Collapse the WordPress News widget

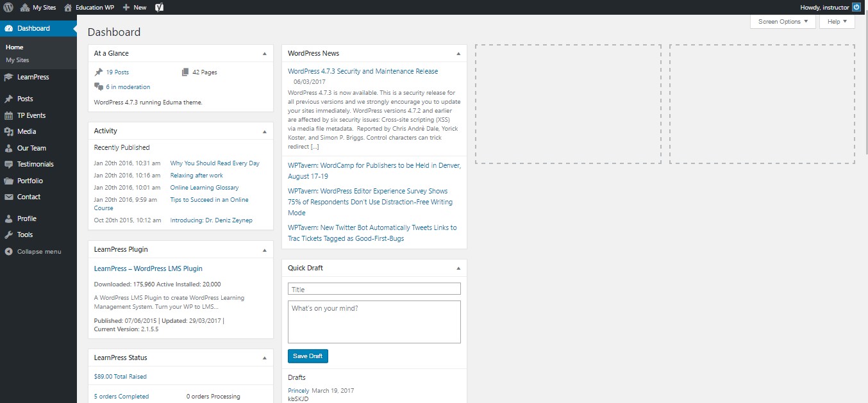458,54
